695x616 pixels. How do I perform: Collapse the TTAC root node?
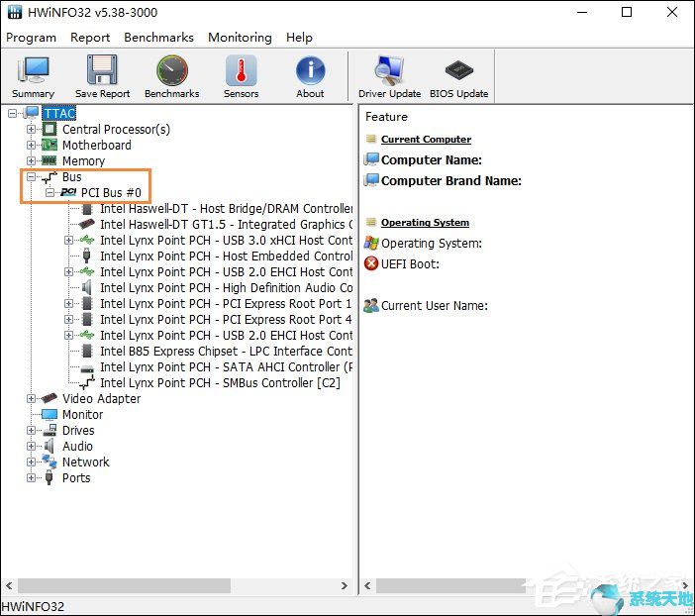coord(13,114)
